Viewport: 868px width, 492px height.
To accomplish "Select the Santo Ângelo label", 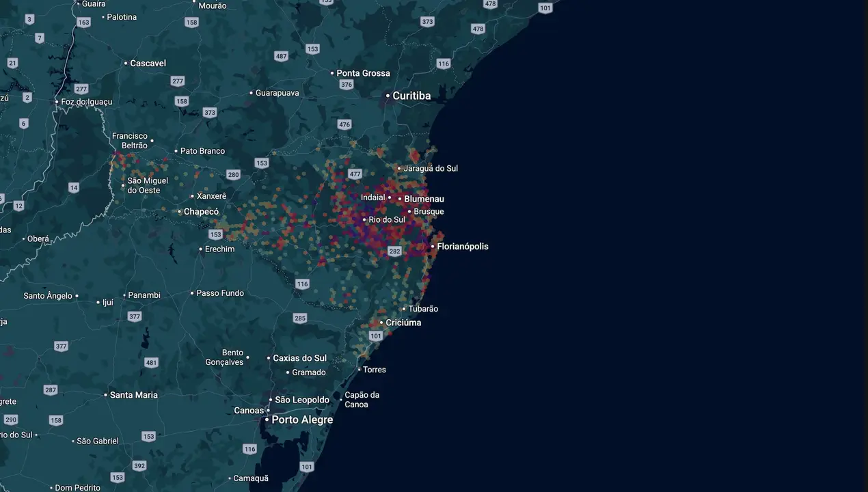I will pyautogui.click(x=48, y=296).
